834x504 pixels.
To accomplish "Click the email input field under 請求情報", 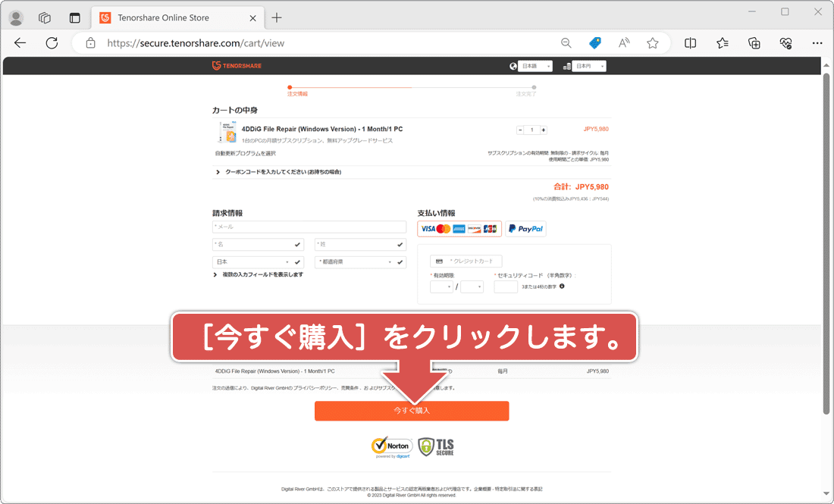I will coord(309,227).
